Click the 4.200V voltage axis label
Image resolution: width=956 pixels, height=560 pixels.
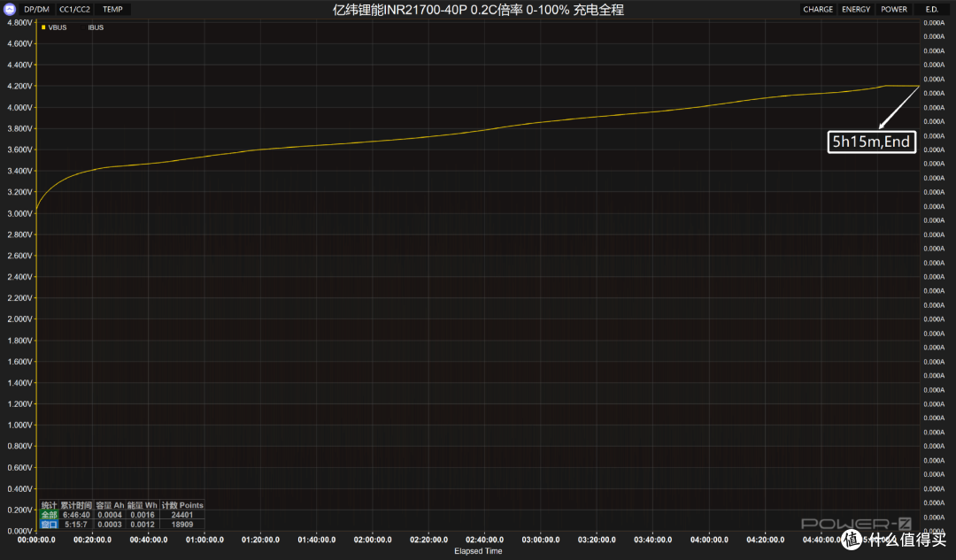pos(19,86)
